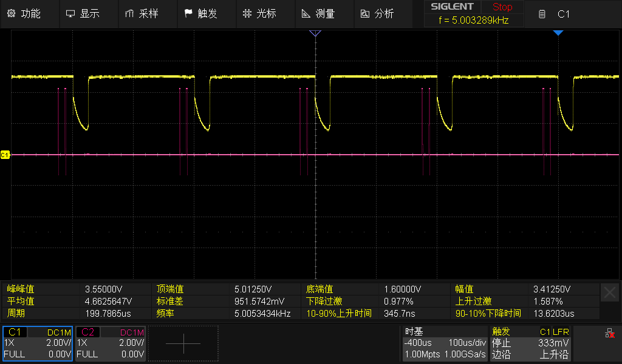This screenshot has height=364, width=622.
Task: Click the red network status icon
Action: click(609, 333)
